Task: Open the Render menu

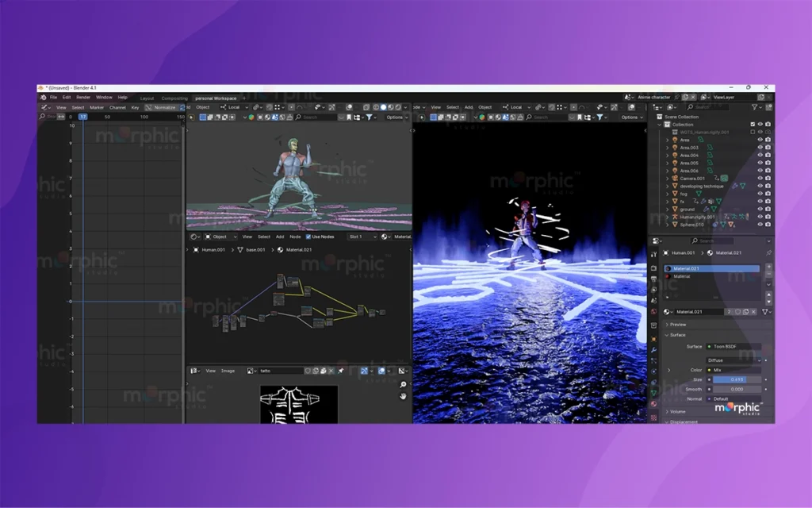Action: pyautogui.click(x=83, y=98)
